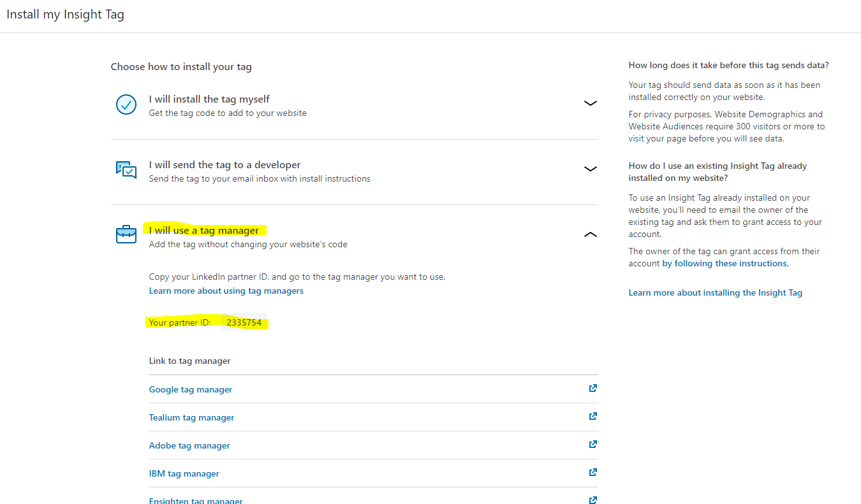
Task: Open Google tag manager external link icon
Action: click(592, 388)
